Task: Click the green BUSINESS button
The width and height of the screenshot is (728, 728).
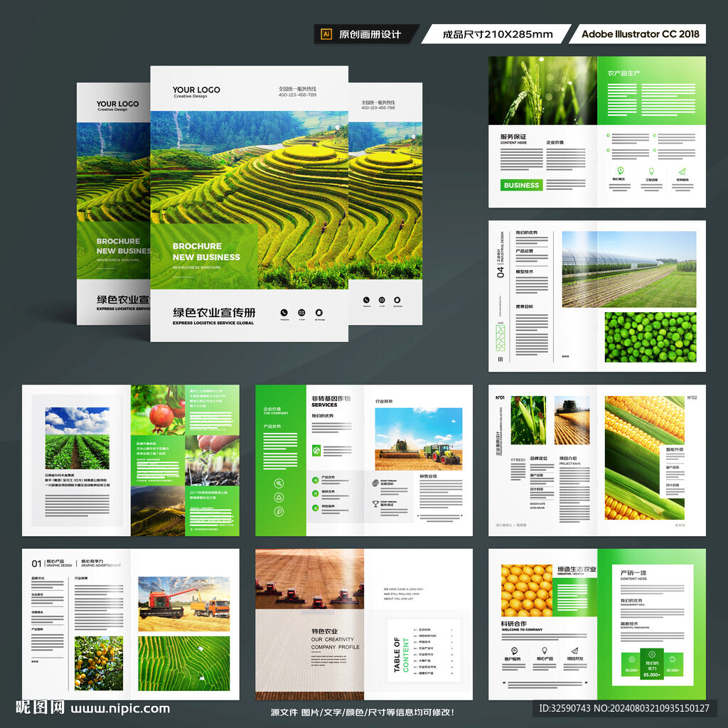Action: [x=521, y=185]
